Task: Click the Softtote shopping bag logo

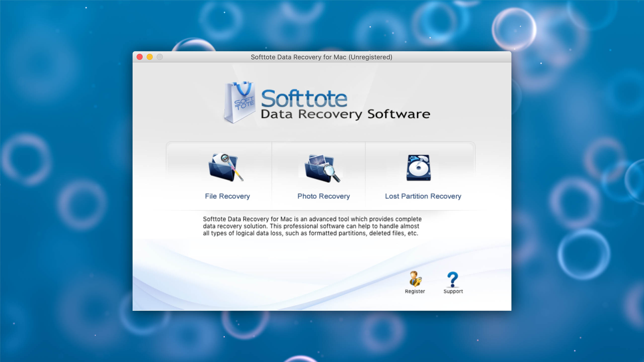Action: click(240, 102)
